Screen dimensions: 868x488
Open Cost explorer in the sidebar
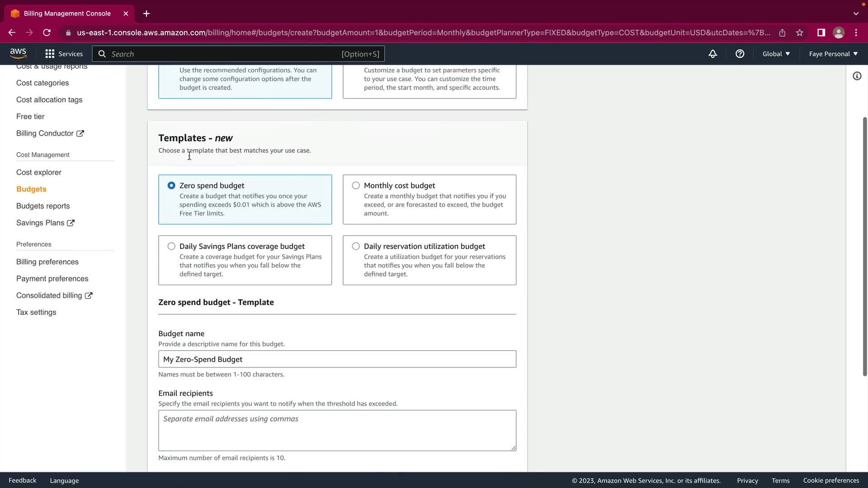39,172
